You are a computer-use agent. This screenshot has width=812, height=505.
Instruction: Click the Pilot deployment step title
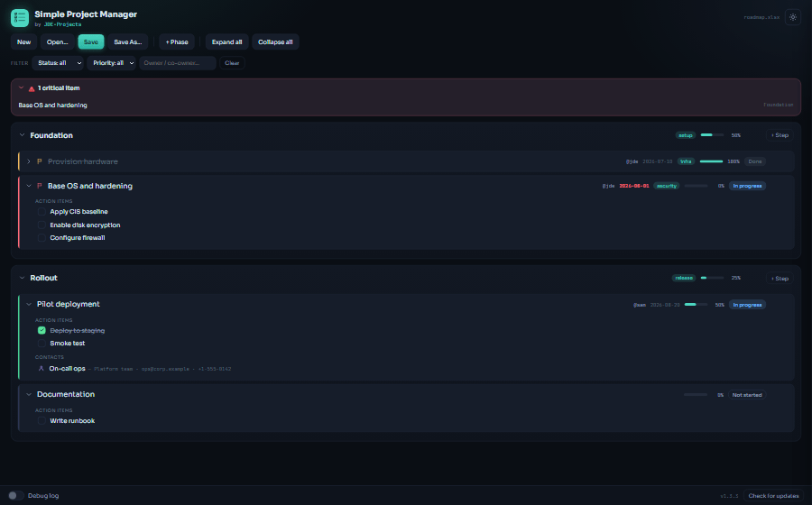pyautogui.click(x=69, y=304)
